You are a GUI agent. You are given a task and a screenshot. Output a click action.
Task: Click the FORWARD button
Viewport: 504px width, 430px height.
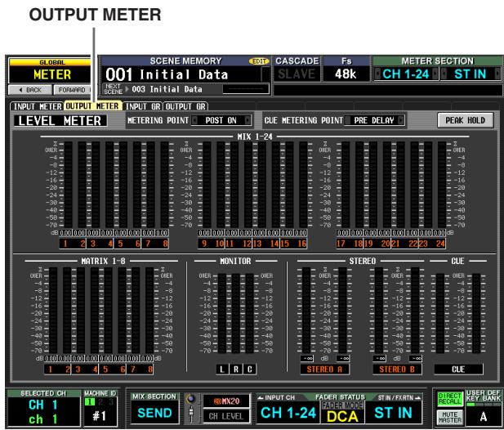[x=73, y=90]
